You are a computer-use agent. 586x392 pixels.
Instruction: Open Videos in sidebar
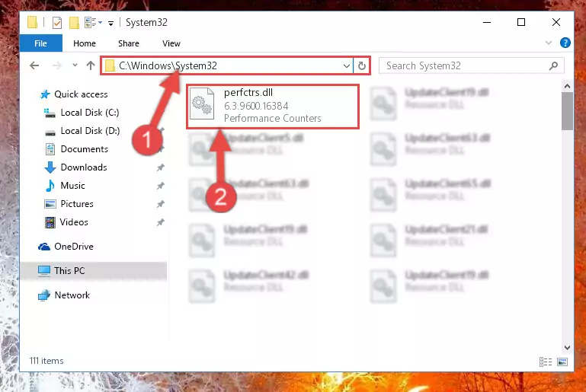tap(74, 222)
